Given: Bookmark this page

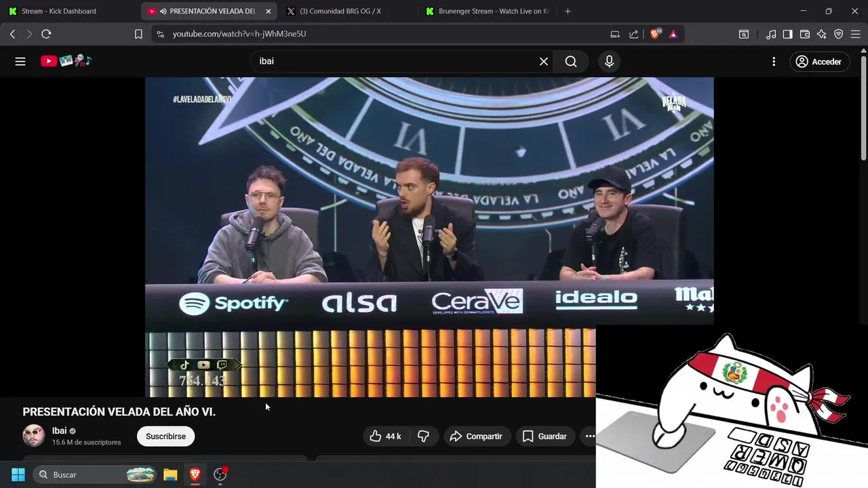Looking at the screenshot, I should point(138,34).
